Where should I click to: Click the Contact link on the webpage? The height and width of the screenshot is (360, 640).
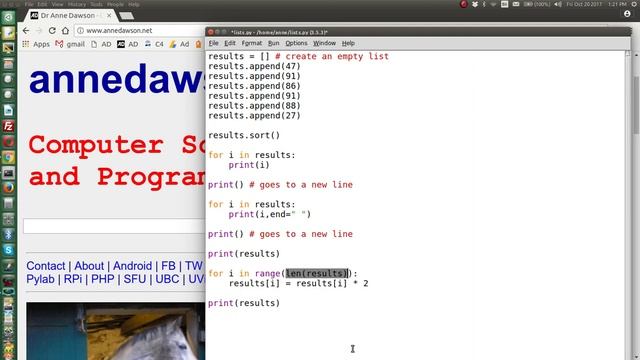pyautogui.click(x=46, y=266)
